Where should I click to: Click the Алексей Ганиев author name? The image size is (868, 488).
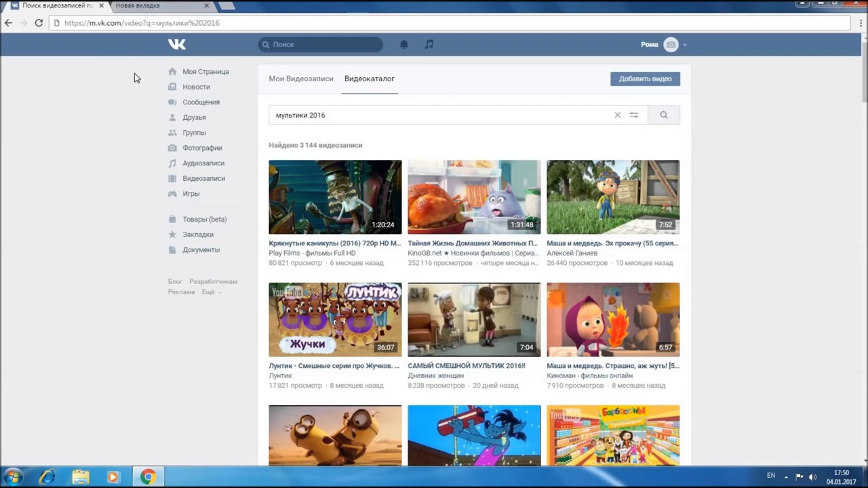click(x=572, y=253)
